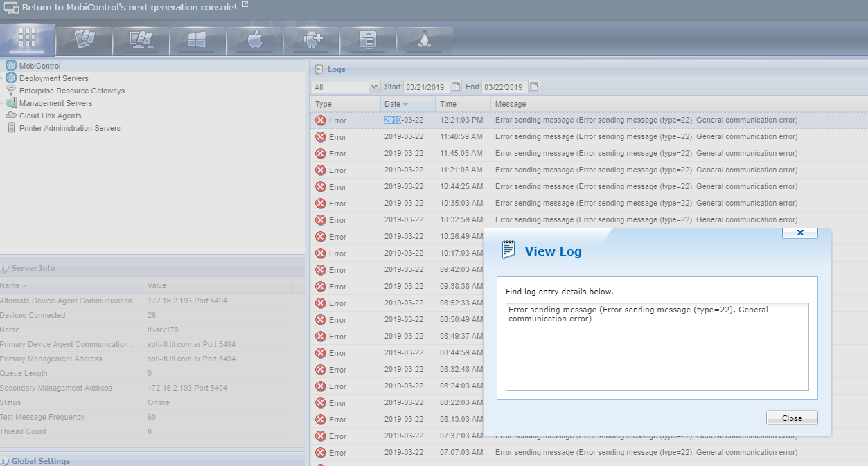Open the End date calendar picker
The height and width of the screenshot is (466, 868).
click(534, 87)
